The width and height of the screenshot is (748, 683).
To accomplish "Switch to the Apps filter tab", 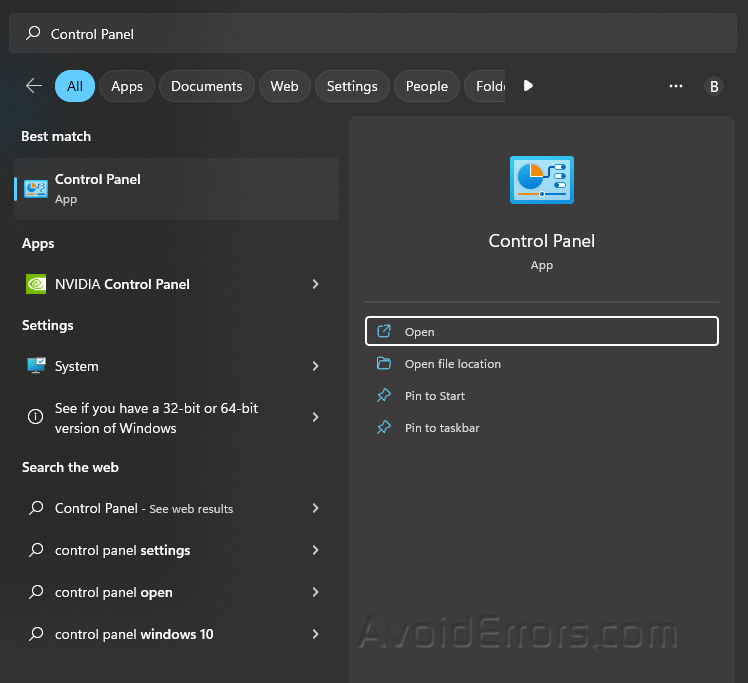I will (x=127, y=86).
